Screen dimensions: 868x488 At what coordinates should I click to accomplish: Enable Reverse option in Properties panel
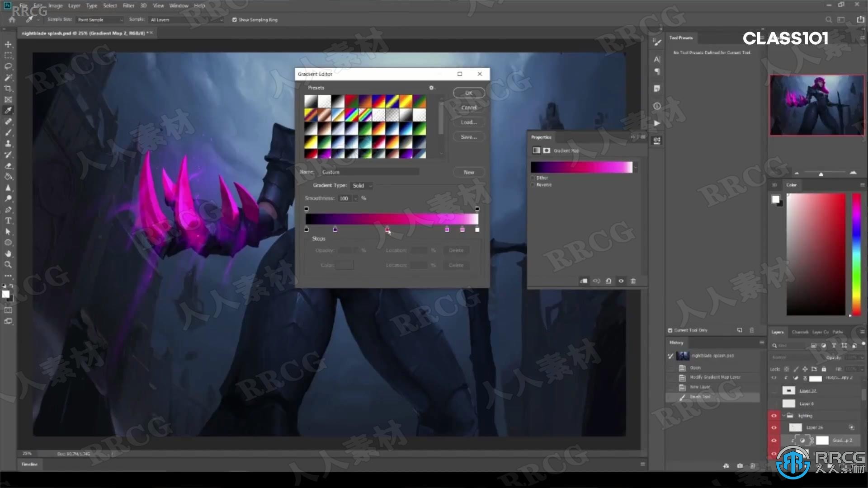point(533,185)
